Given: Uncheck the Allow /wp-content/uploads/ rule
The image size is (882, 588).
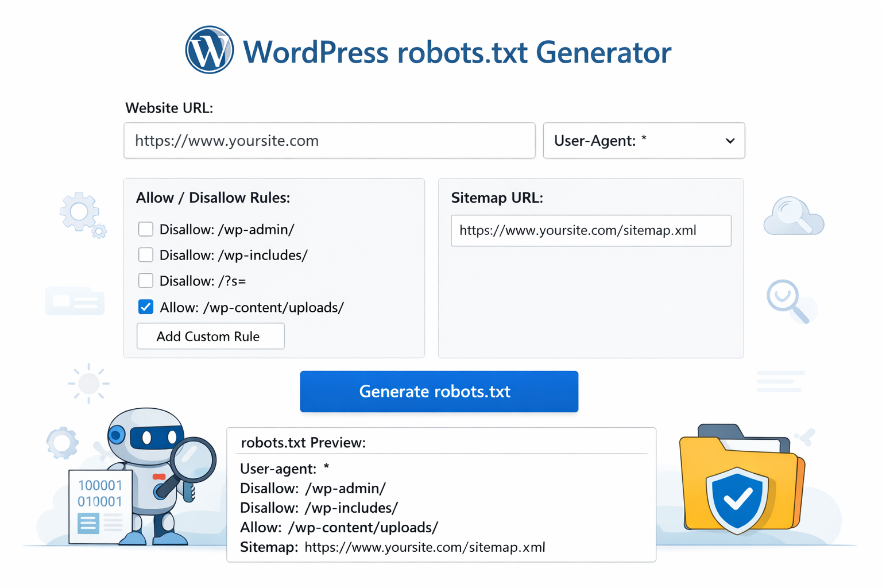Looking at the screenshot, I should [x=146, y=307].
